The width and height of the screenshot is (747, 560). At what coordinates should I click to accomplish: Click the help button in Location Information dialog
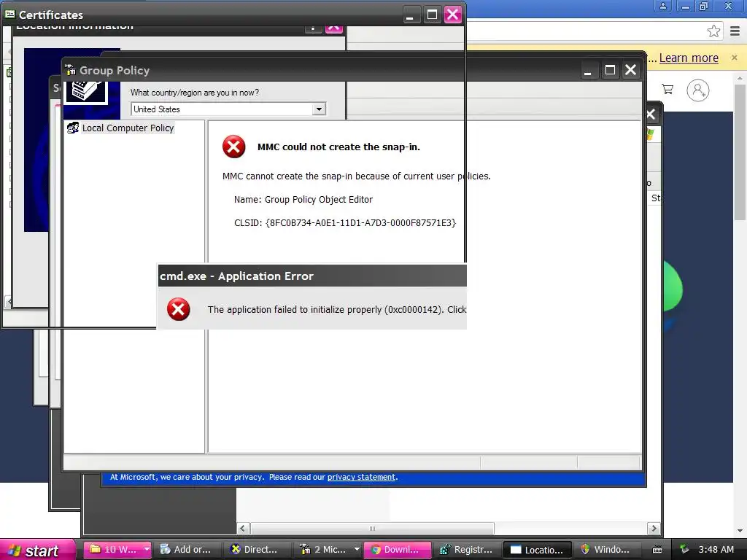(x=313, y=28)
